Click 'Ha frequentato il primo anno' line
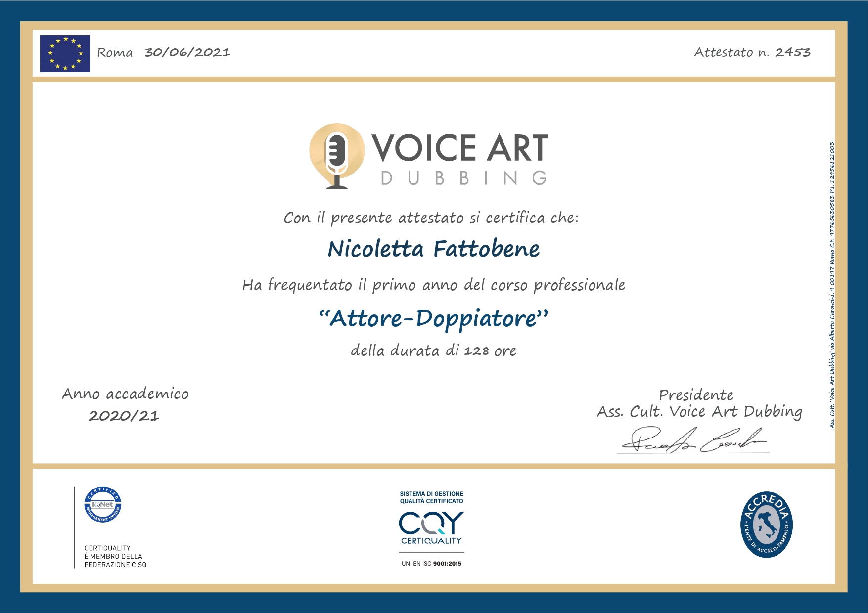This screenshot has height=613, width=868. point(434,285)
